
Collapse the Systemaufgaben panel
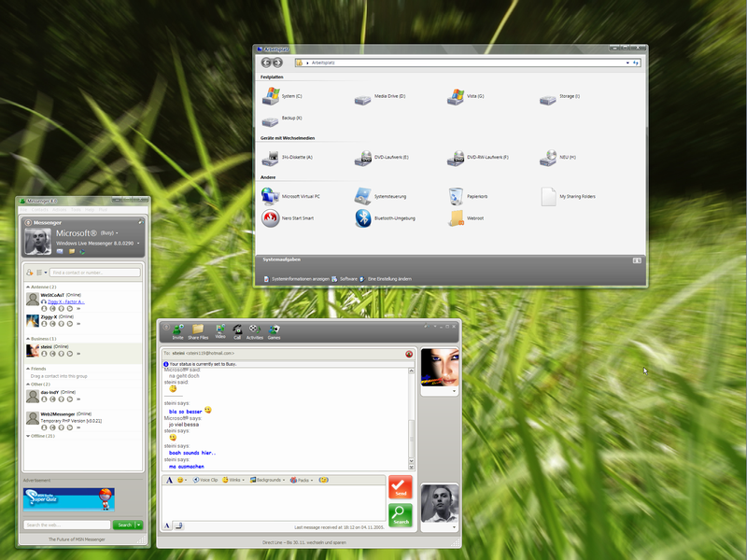pyautogui.click(x=636, y=260)
